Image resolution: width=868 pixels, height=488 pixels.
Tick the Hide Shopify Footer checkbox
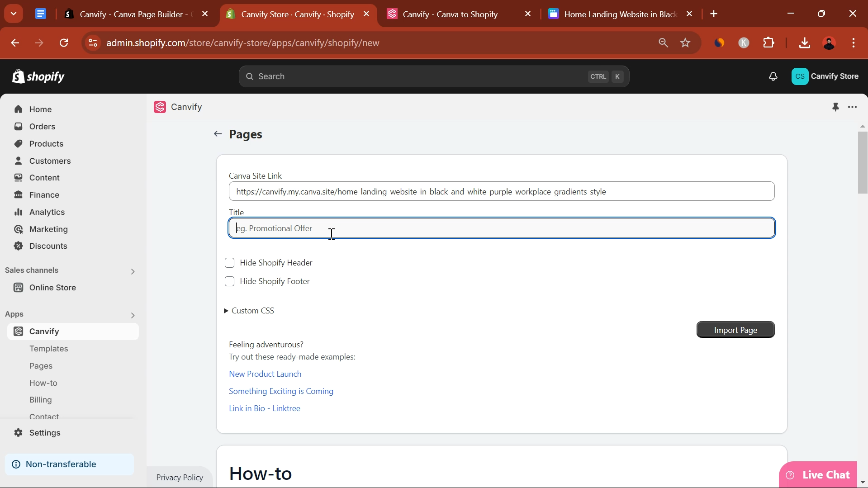click(230, 281)
